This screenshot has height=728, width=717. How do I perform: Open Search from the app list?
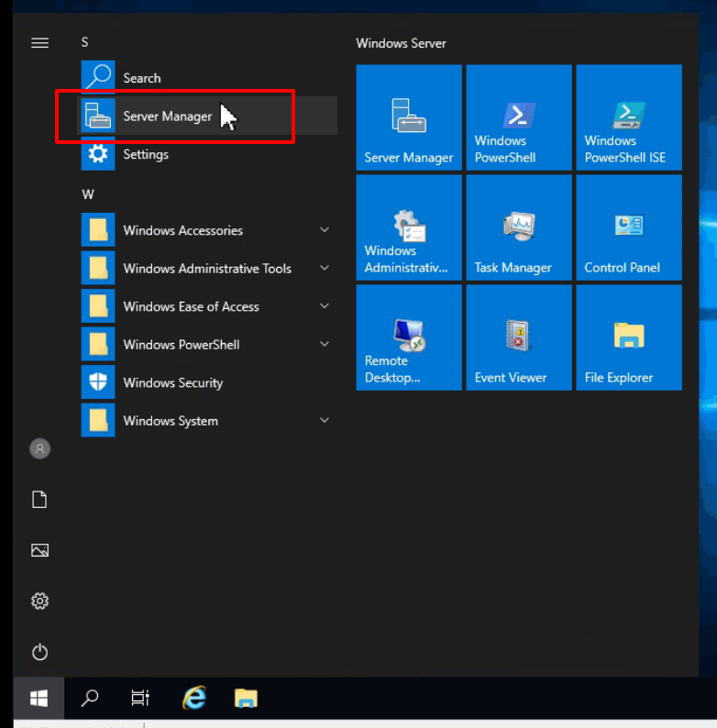(x=208, y=78)
